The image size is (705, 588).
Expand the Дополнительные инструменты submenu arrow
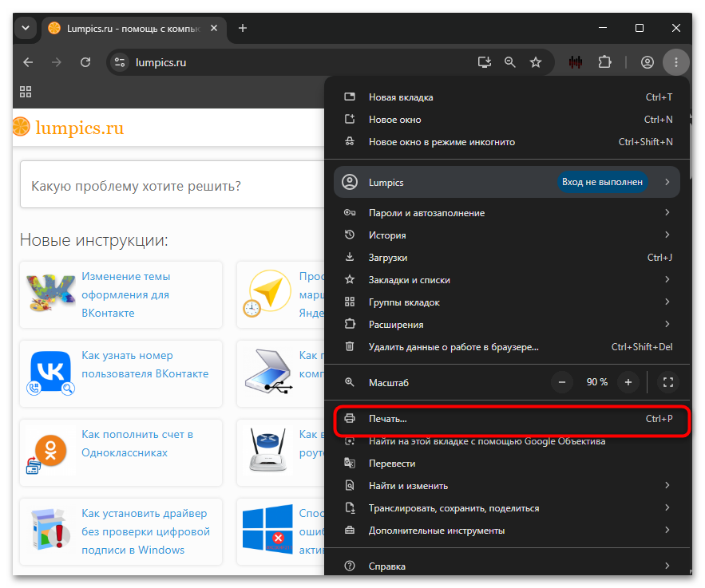click(x=667, y=530)
